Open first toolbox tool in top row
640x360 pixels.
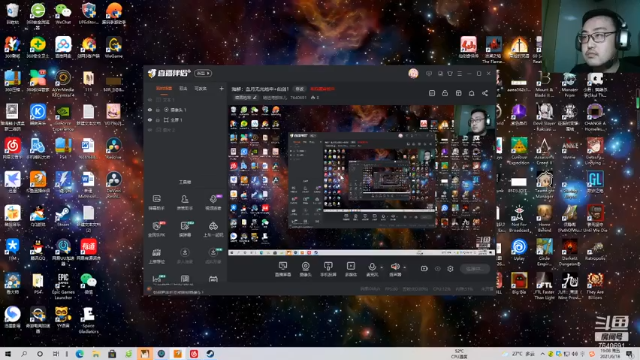point(157,202)
